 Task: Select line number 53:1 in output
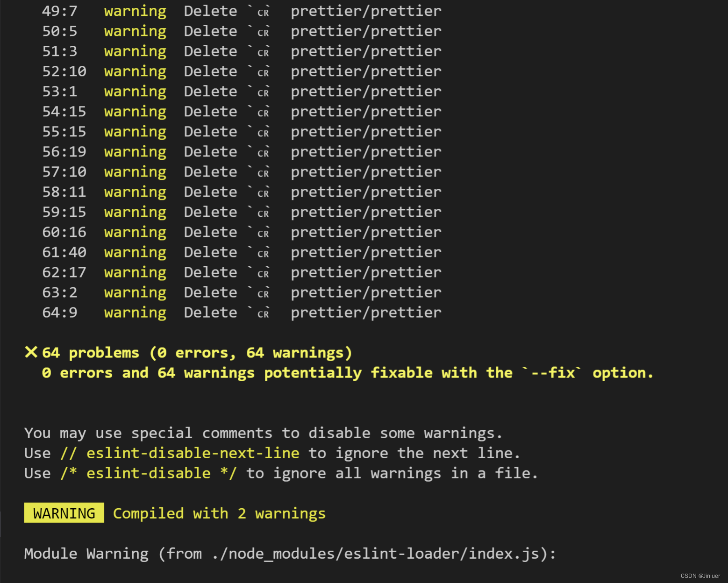[60, 91]
